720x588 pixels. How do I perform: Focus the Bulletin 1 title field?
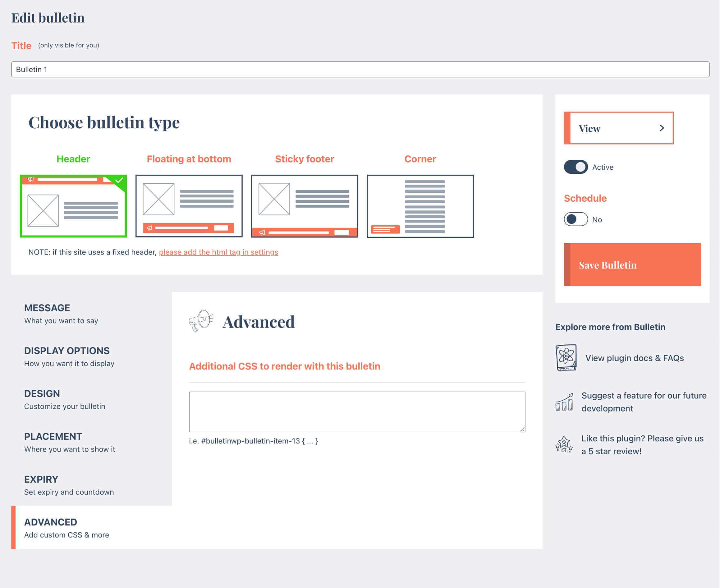coord(360,69)
